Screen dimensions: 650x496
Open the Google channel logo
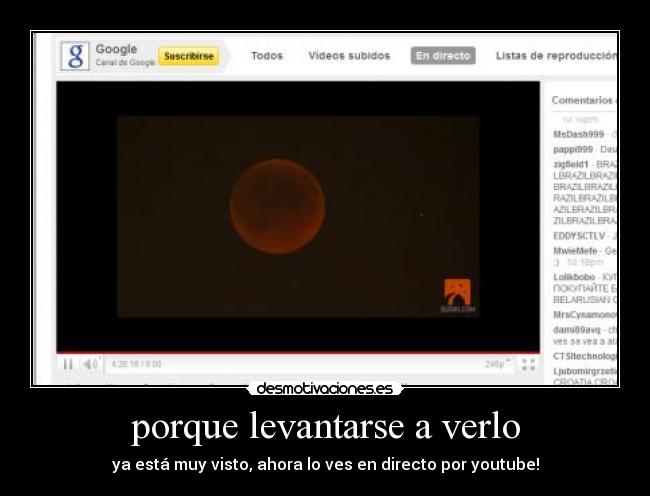75,56
